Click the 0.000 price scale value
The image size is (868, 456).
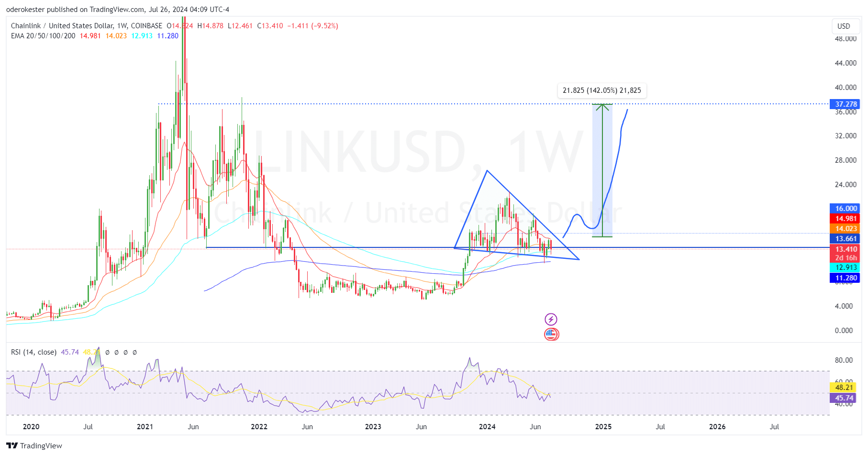pyautogui.click(x=844, y=331)
